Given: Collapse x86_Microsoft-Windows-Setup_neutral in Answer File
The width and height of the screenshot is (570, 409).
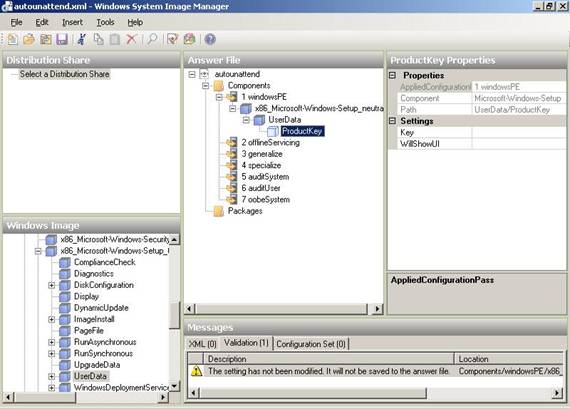Looking at the screenshot, I should pyautogui.click(x=232, y=108).
